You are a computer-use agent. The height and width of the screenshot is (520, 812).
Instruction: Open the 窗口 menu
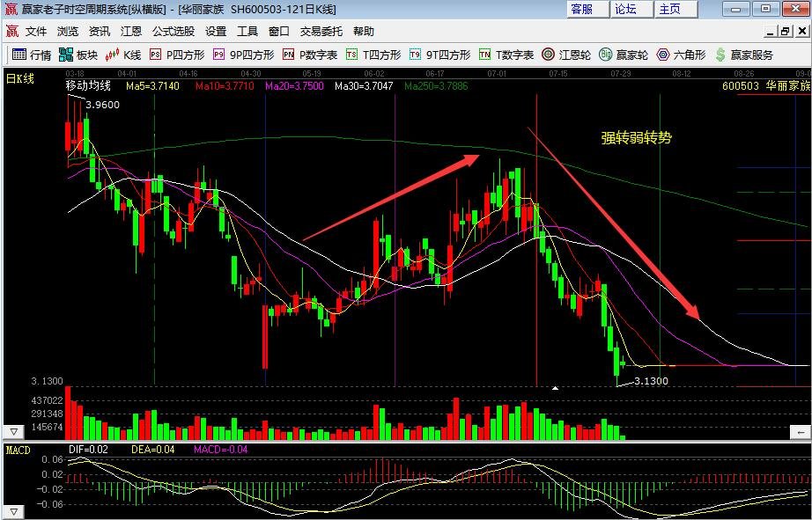279,32
